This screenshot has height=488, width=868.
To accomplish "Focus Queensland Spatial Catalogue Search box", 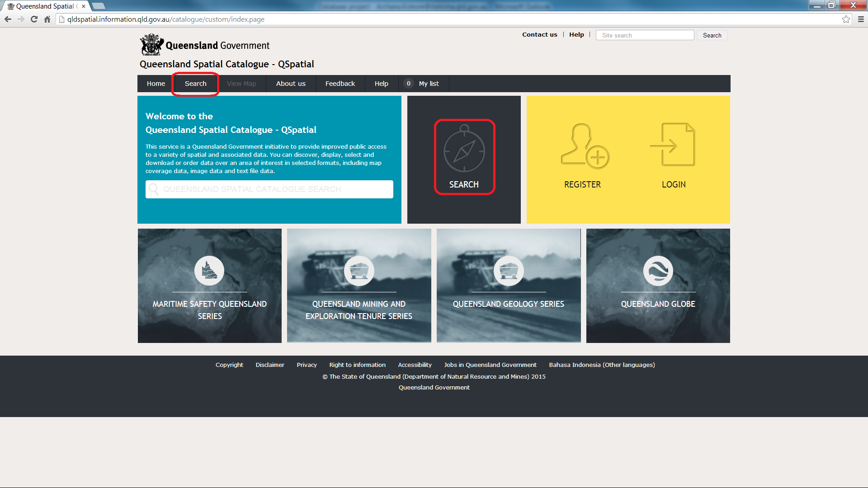I will click(269, 189).
